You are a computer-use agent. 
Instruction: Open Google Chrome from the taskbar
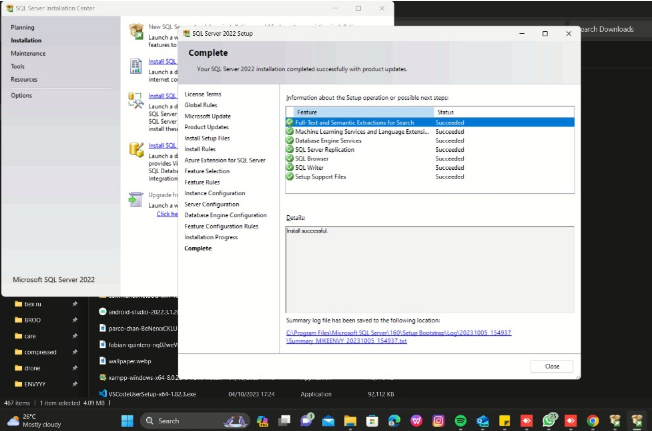coord(592,421)
